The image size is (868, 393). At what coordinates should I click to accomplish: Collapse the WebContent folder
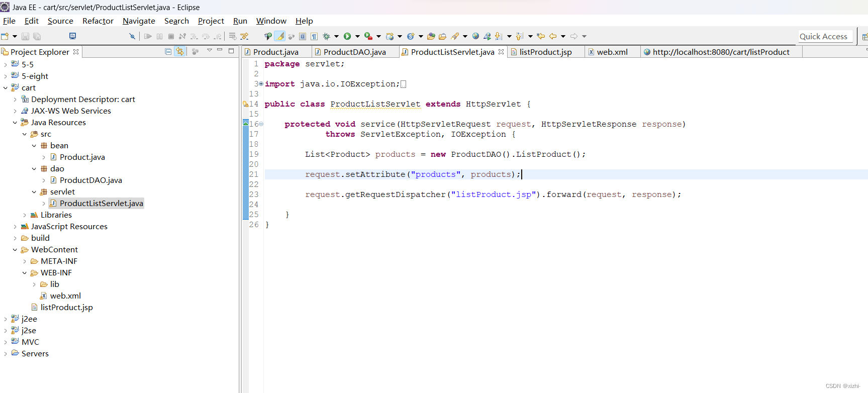pos(15,250)
